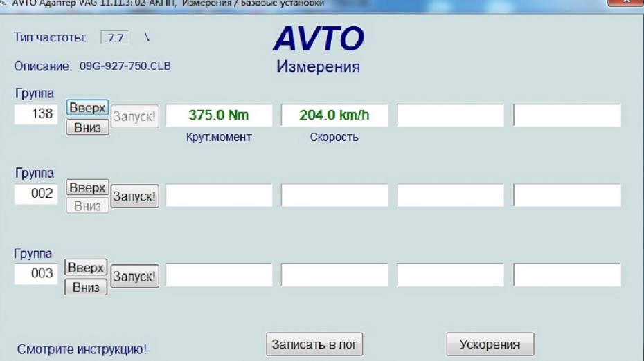Focus the group field containing 003
This screenshot has width=644, height=361.
coord(37,274)
